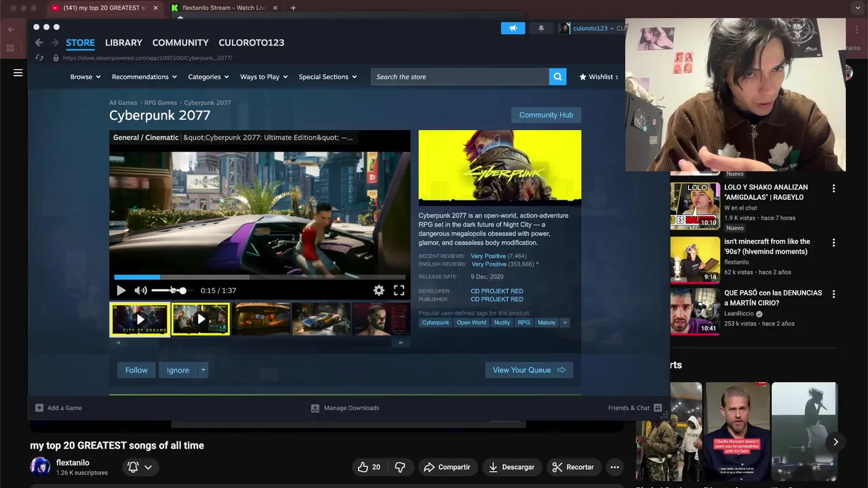Expand the Categories dropdown
The width and height of the screenshot is (868, 488).
tap(208, 77)
